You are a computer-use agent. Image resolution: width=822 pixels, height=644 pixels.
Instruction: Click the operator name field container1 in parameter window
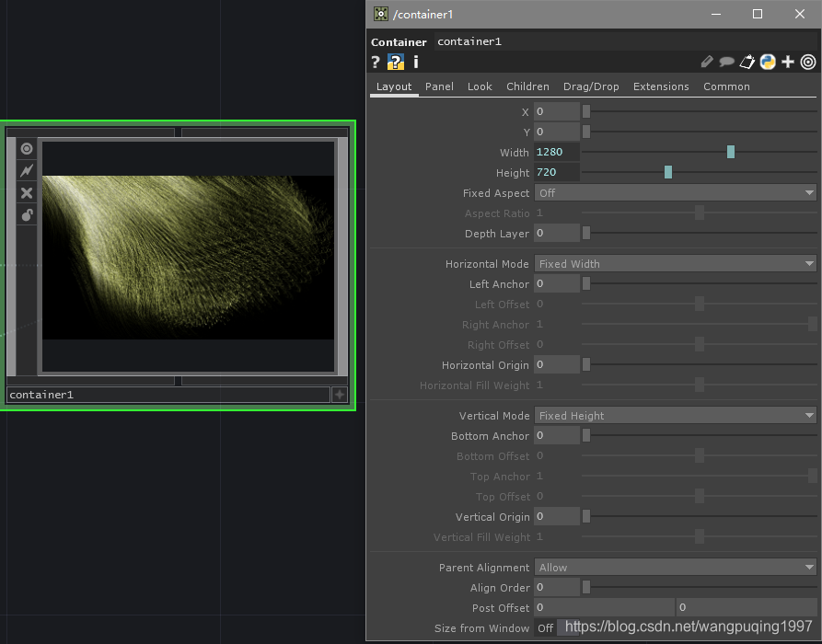[625, 42]
